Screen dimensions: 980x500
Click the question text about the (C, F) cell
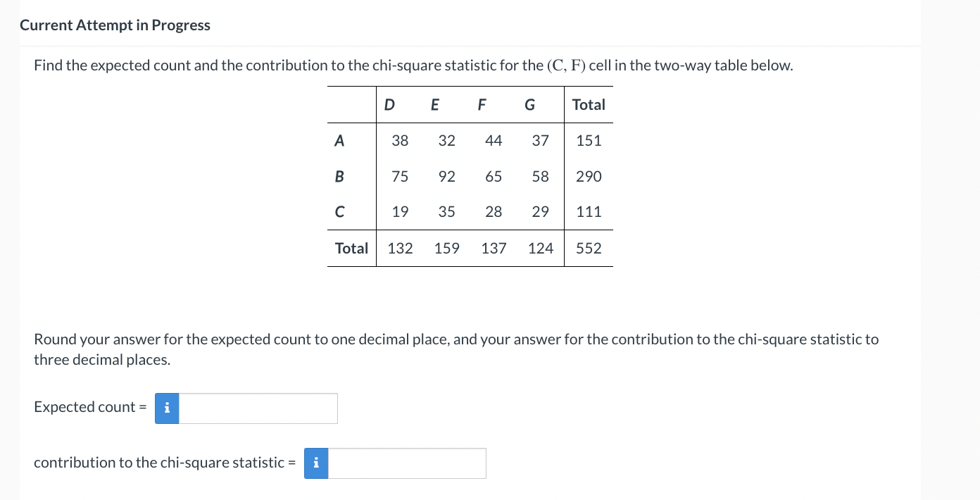[x=413, y=65]
